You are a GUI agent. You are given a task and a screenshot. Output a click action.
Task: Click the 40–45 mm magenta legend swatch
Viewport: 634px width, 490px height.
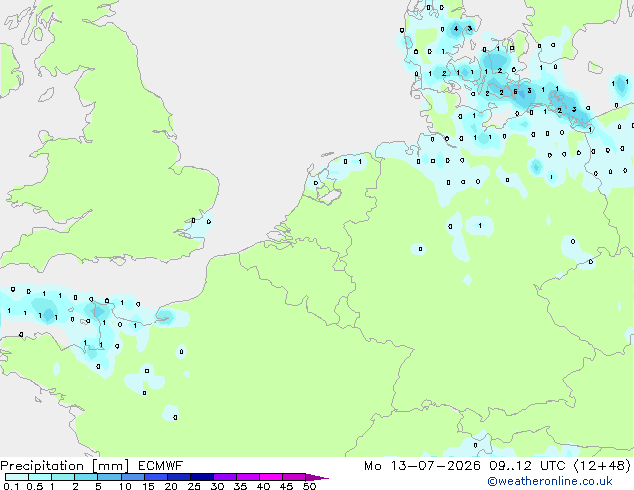coord(271,477)
